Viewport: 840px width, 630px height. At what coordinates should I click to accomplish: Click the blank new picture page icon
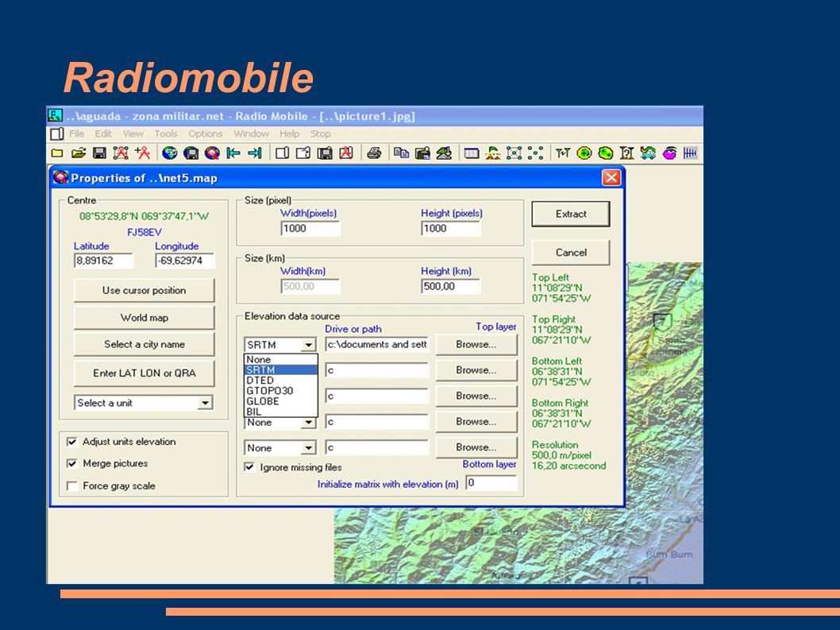click(x=282, y=153)
